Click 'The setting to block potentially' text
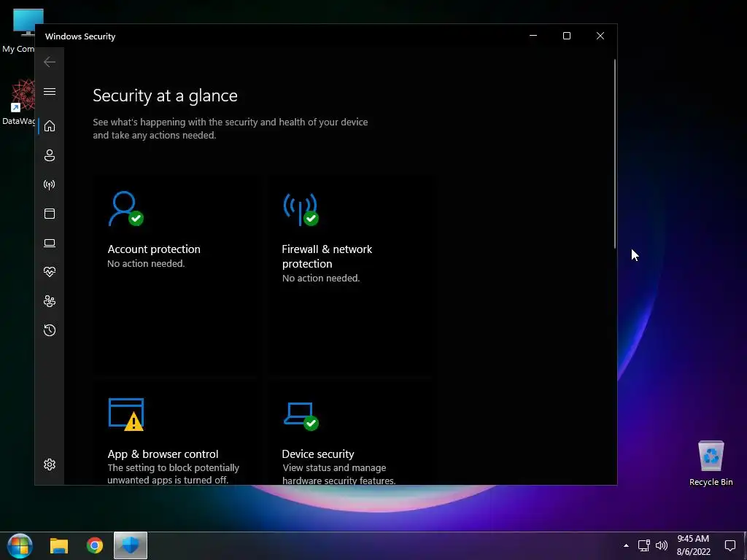The width and height of the screenshot is (747, 560). [x=174, y=468]
